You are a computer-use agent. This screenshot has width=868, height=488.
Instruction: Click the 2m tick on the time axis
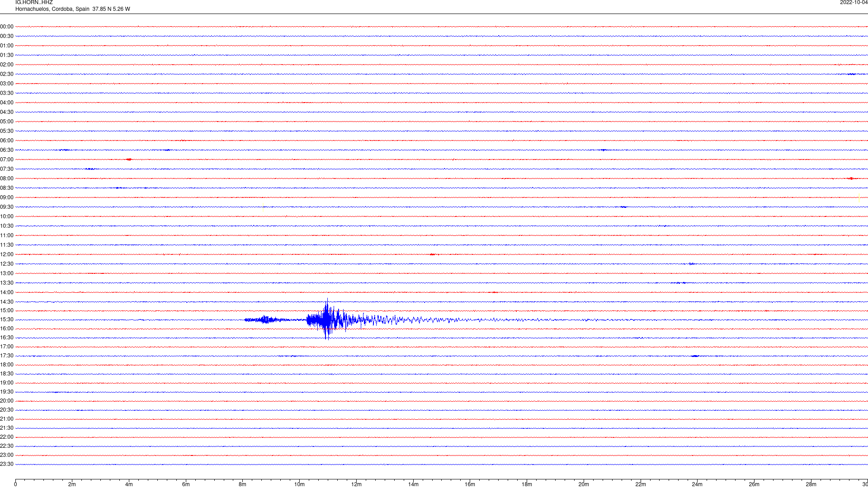pyautogui.click(x=72, y=484)
